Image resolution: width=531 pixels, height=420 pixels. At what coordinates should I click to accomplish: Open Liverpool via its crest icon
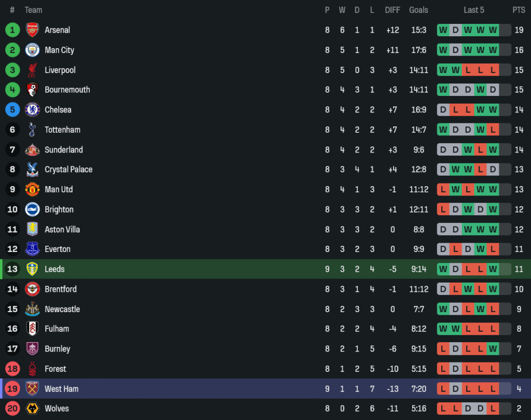tap(32, 70)
